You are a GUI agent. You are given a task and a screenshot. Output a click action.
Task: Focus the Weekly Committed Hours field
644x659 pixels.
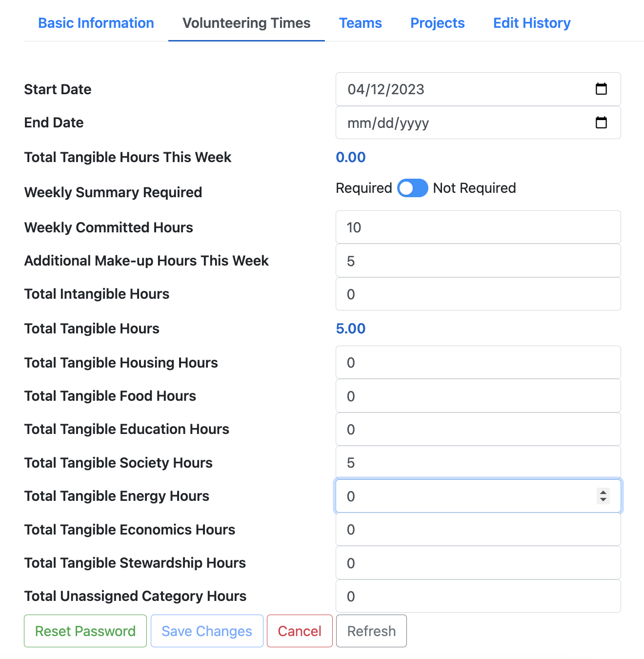[x=478, y=227]
